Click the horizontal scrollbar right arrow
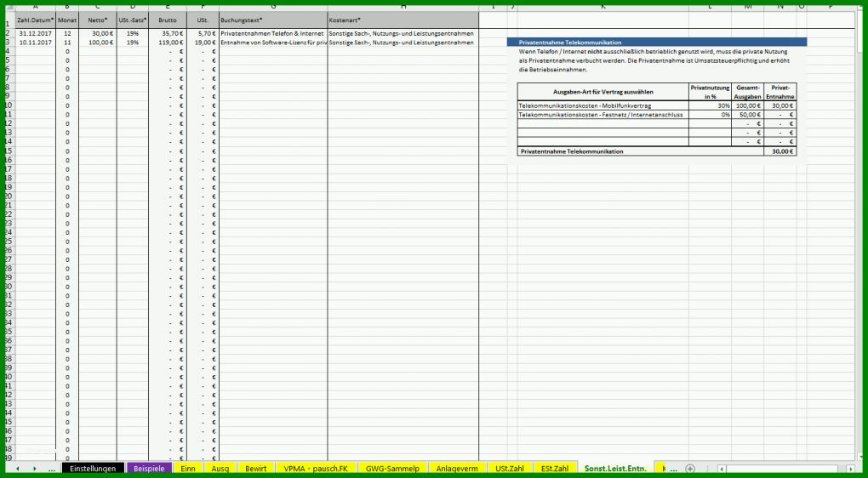The image size is (868, 478). pos(850,469)
